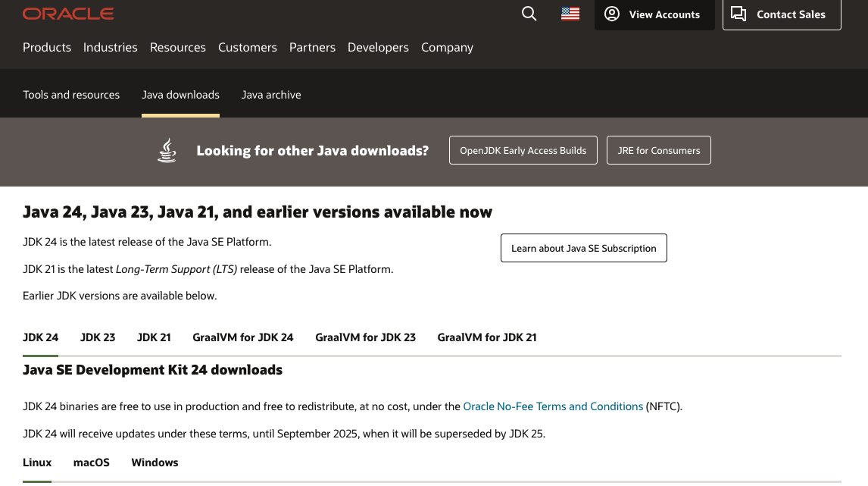
Task: Click the italic "Long-Term Support (LTS)" text
Action: pos(176,269)
